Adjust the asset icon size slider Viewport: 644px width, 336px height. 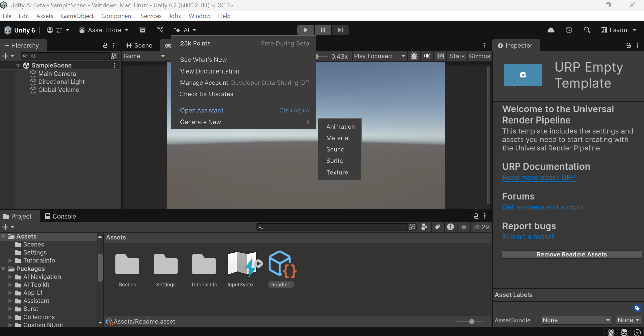[x=471, y=321]
